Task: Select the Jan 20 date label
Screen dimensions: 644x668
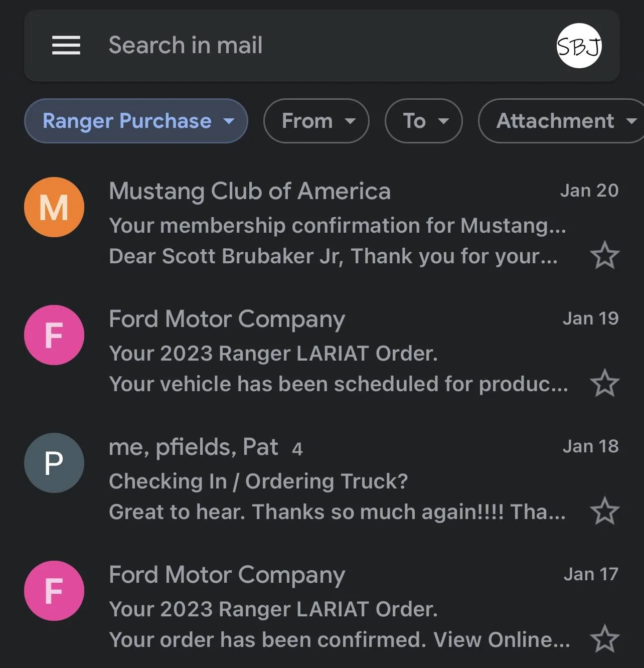Action: (x=589, y=191)
